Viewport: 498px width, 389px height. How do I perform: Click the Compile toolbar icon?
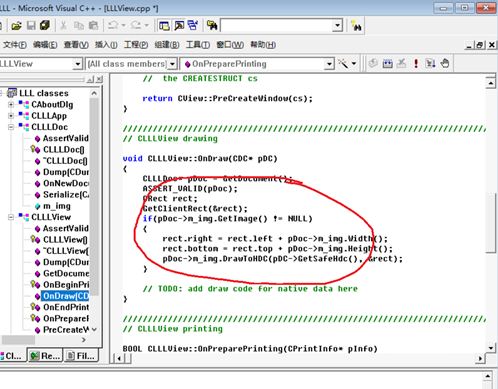373,63
